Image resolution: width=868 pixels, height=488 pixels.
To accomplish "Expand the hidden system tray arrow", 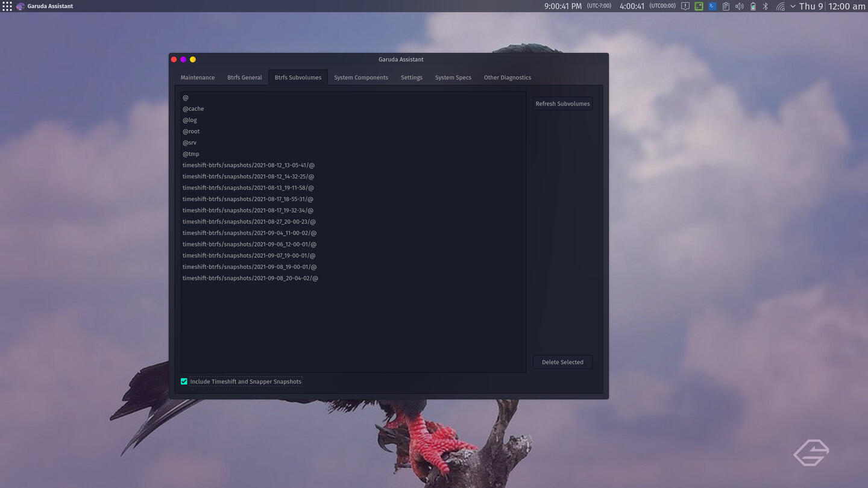I will point(793,6).
